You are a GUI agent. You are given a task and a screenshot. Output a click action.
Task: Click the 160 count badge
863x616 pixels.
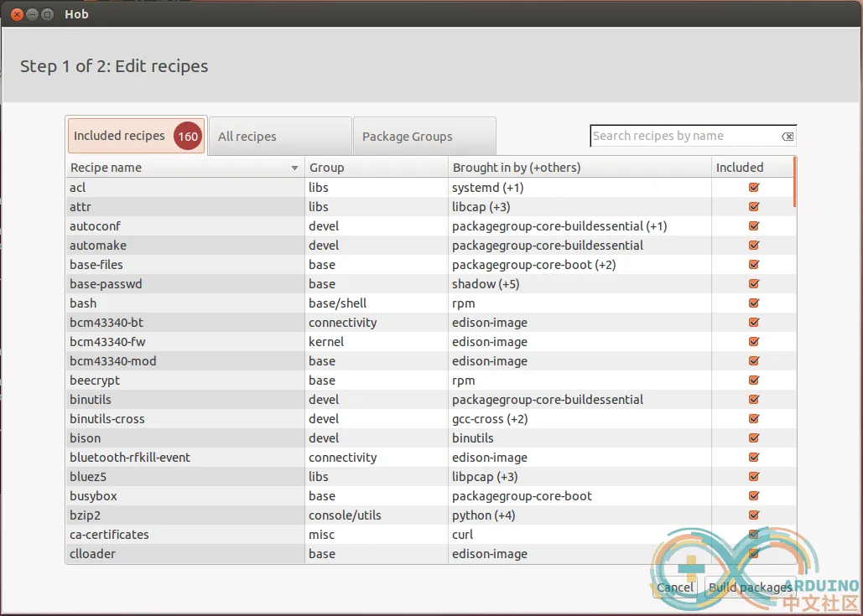tap(188, 137)
